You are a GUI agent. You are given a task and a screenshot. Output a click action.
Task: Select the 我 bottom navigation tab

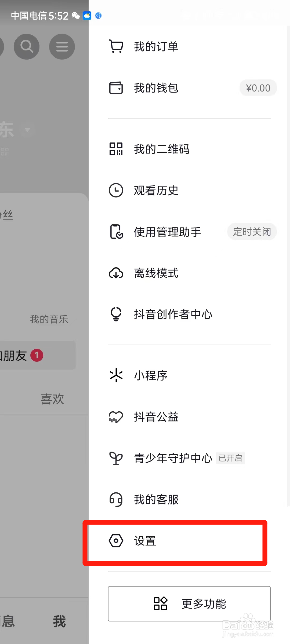59,621
